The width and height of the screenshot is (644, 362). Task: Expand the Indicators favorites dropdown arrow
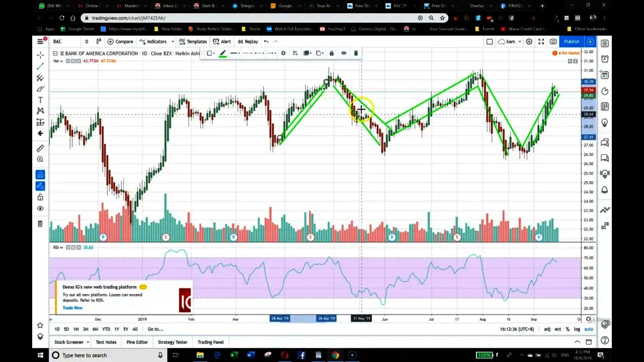click(x=173, y=41)
